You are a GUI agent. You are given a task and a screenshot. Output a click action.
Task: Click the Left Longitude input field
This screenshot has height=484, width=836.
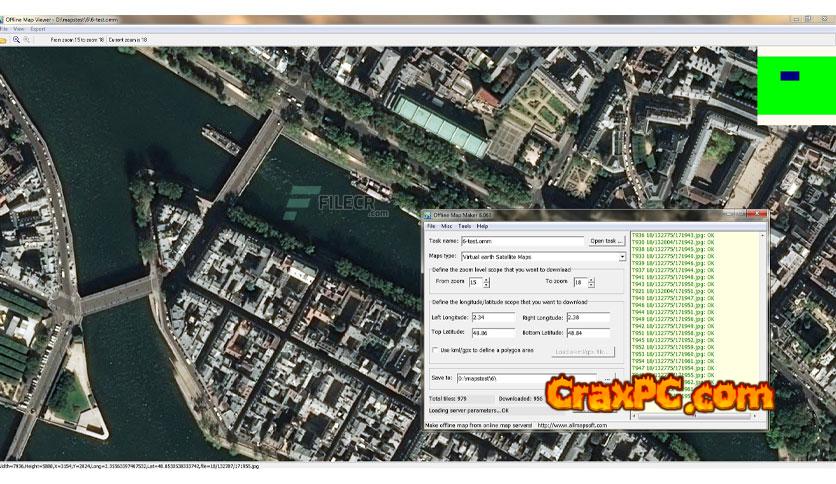pyautogui.click(x=493, y=318)
